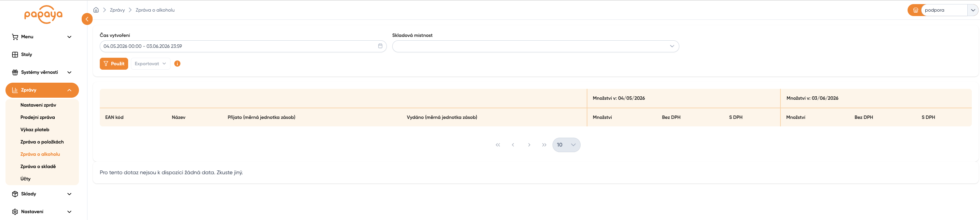Open Účty submenu item

pyautogui.click(x=26, y=179)
